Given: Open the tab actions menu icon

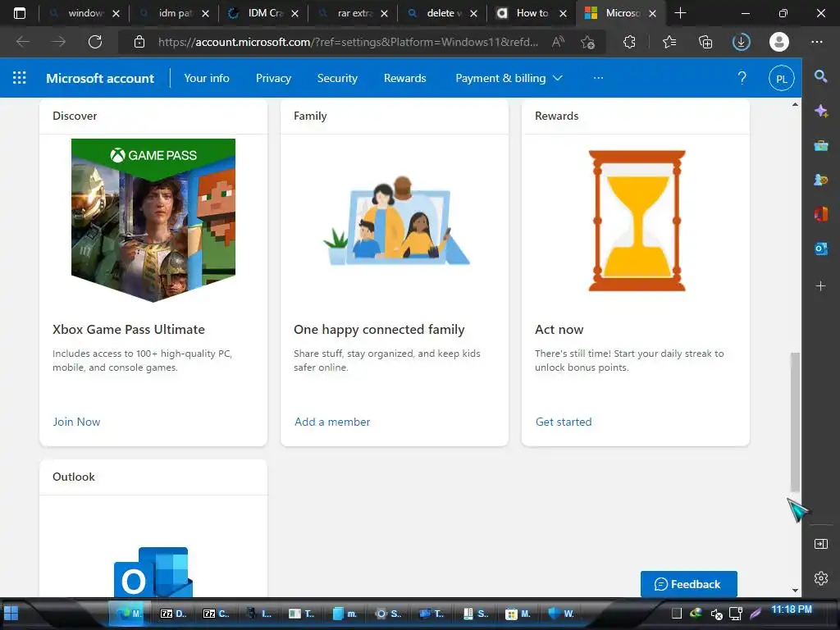Looking at the screenshot, I should (20, 13).
